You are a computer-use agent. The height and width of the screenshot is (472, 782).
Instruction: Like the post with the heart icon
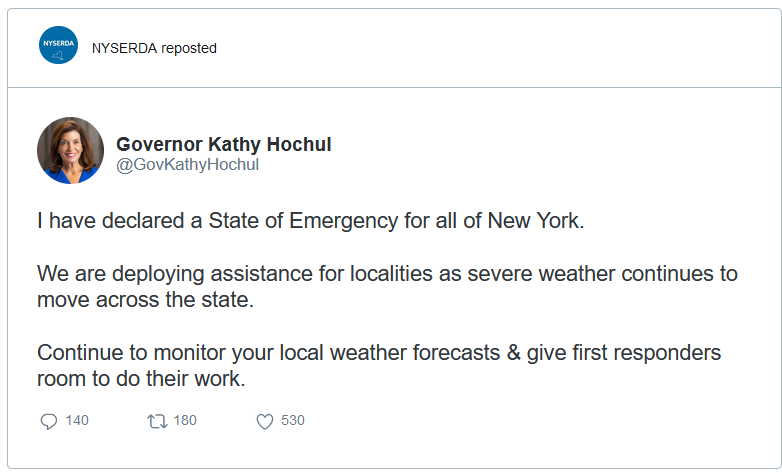click(x=264, y=422)
